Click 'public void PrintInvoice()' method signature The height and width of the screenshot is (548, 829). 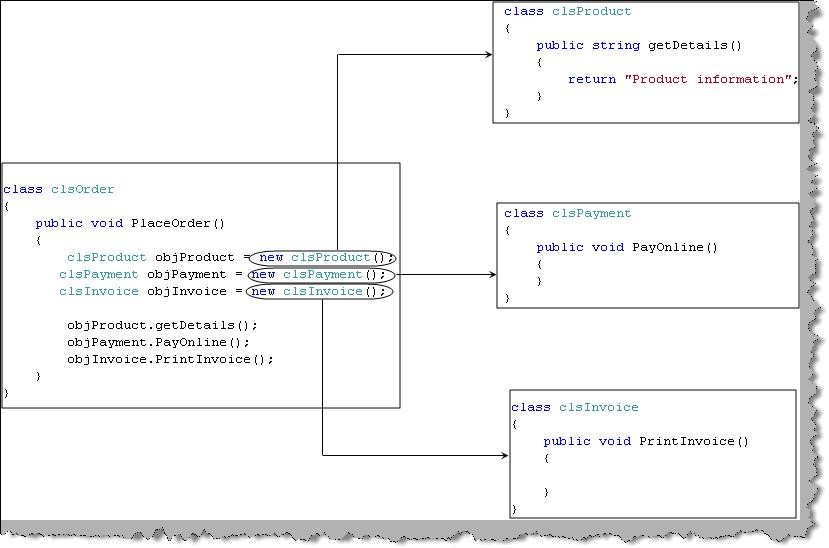click(x=646, y=441)
